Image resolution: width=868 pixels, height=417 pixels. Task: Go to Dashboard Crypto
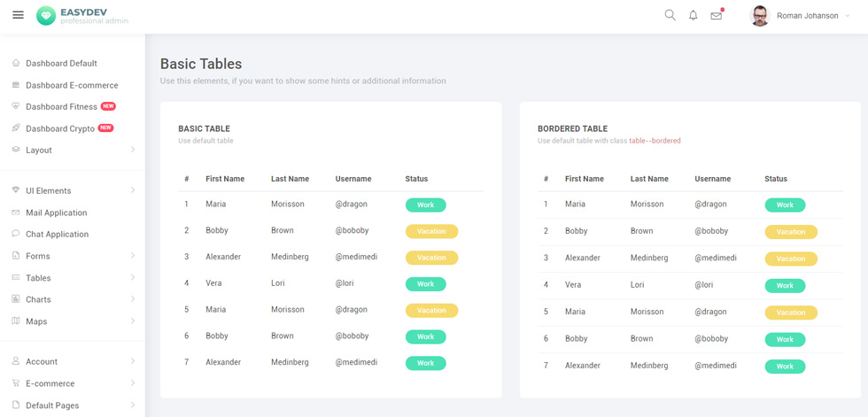click(60, 128)
